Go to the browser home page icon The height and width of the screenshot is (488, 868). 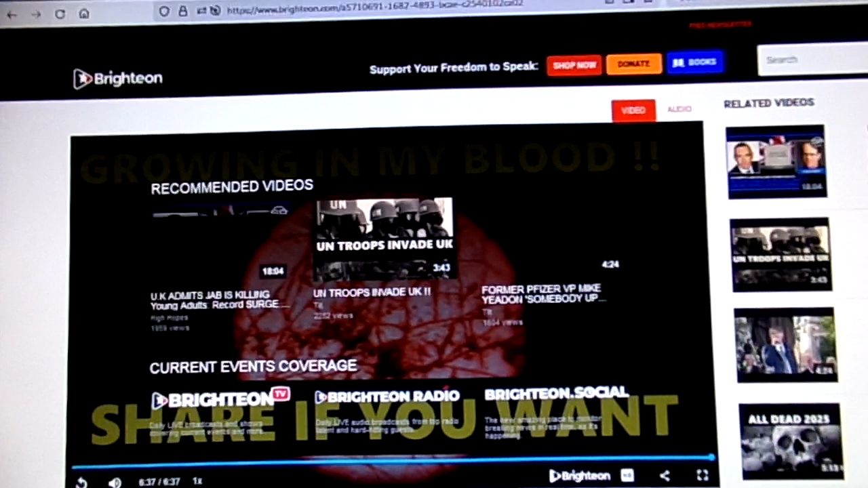pyautogui.click(x=84, y=14)
